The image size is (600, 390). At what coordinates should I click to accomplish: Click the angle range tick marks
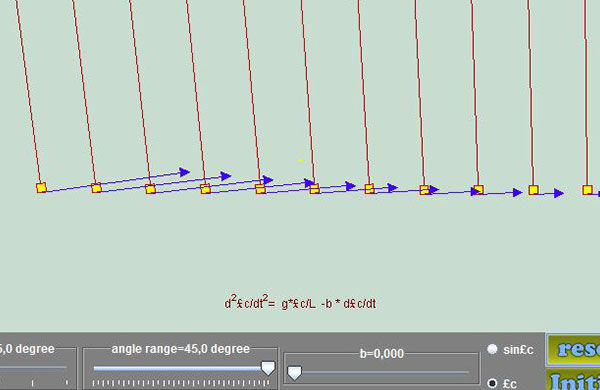(181, 383)
